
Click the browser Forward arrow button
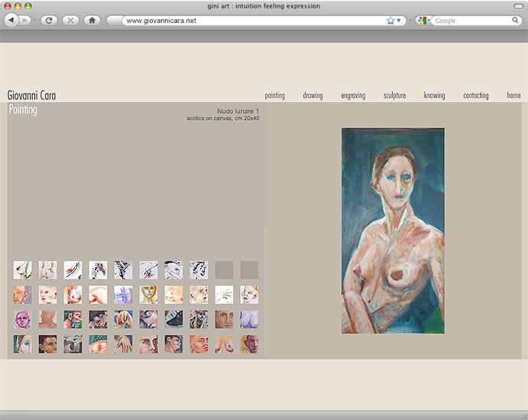click(x=26, y=21)
